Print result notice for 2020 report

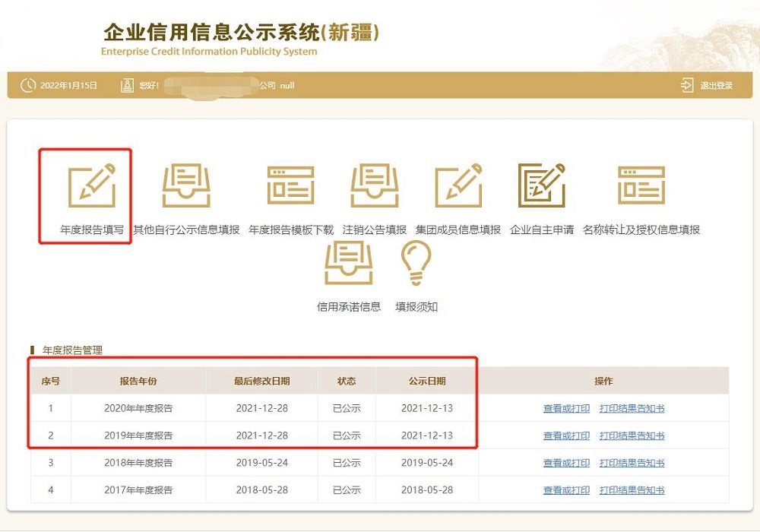point(632,408)
